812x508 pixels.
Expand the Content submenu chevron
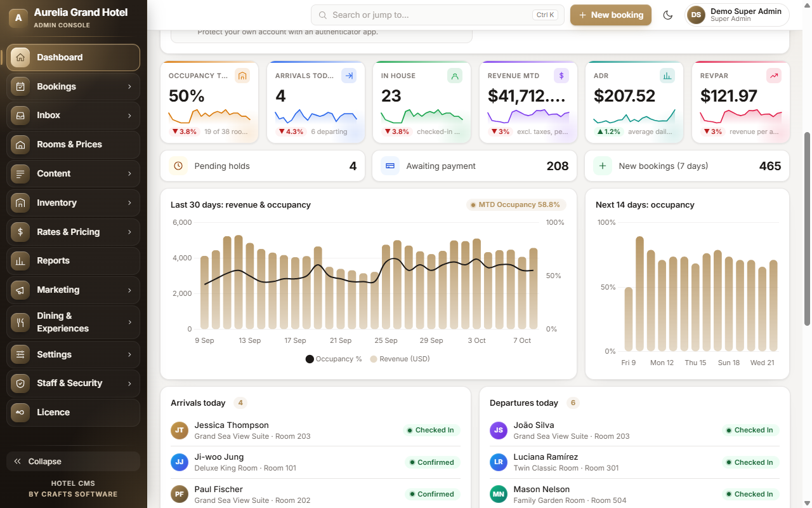pyautogui.click(x=129, y=173)
